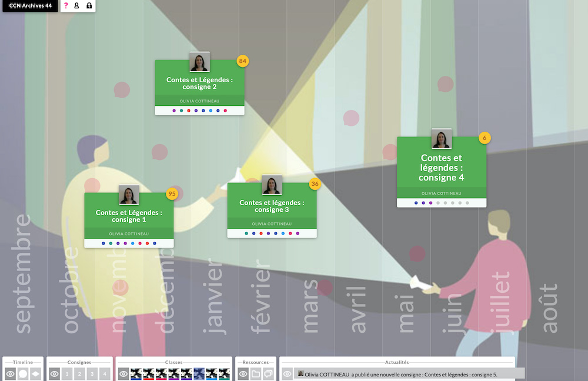588x381 pixels.
Task: Open CCN Archives 44 title menu
Action: [x=29, y=6]
